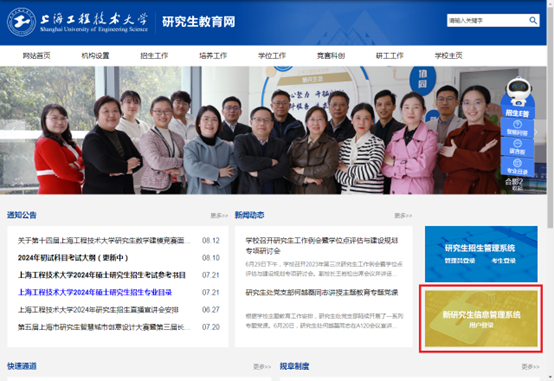
Task: Expand 更多>> beside 新闻动态
Action: (403, 215)
